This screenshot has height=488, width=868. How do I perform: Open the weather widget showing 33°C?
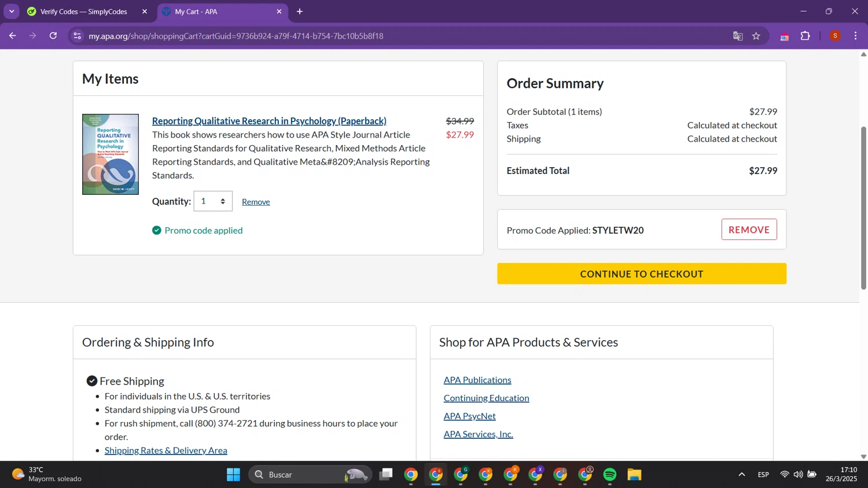pos(46,475)
